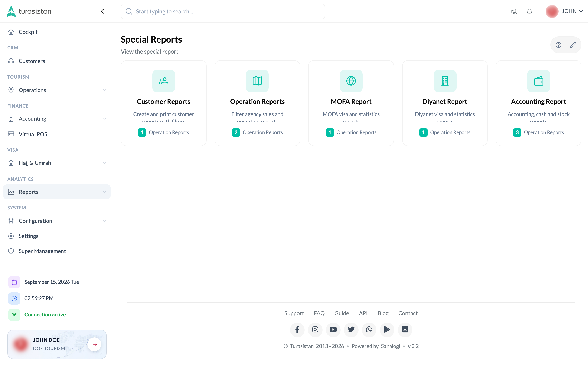Expand the Hajj & Umrah menu chevron
Screen dimensions: 588x368
pos(105,163)
